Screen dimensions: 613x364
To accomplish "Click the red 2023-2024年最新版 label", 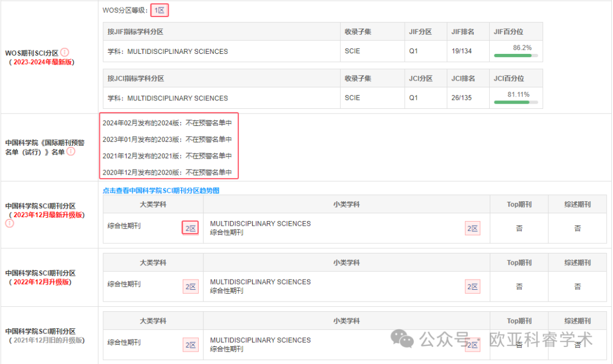I will pos(43,62).
